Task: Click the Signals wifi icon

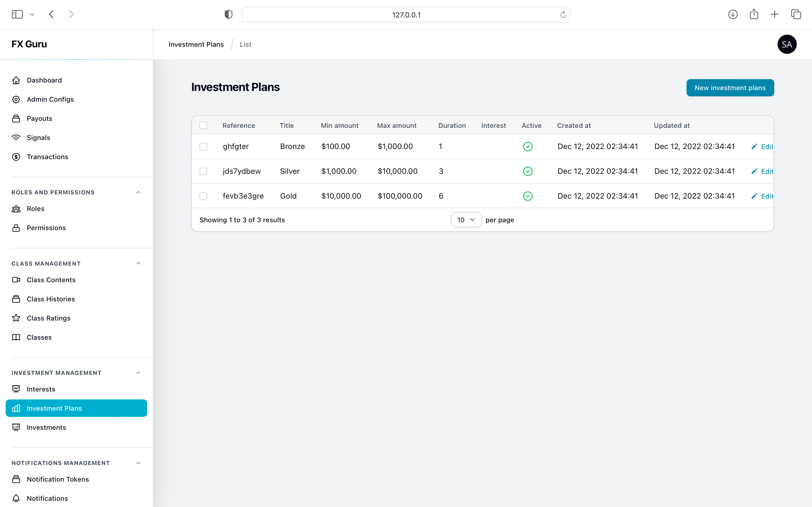Action: pyautogui.click(x=16, y=137)
